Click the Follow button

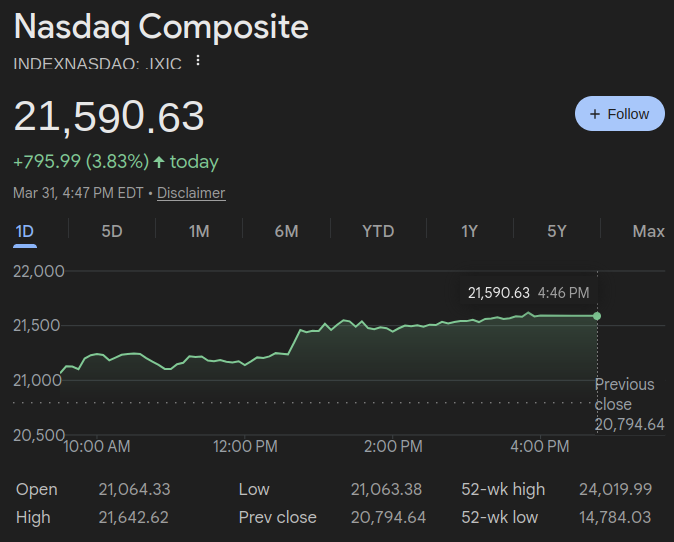619,114
